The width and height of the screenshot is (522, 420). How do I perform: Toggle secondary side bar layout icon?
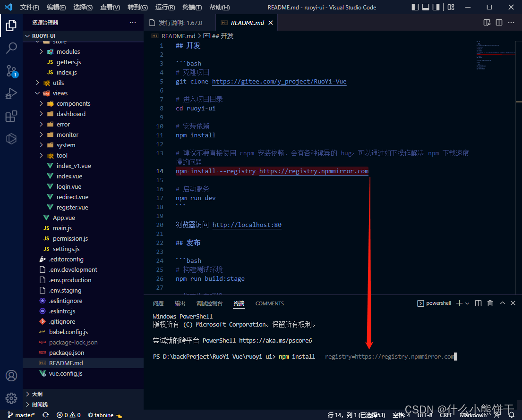[x=436, y=7]
